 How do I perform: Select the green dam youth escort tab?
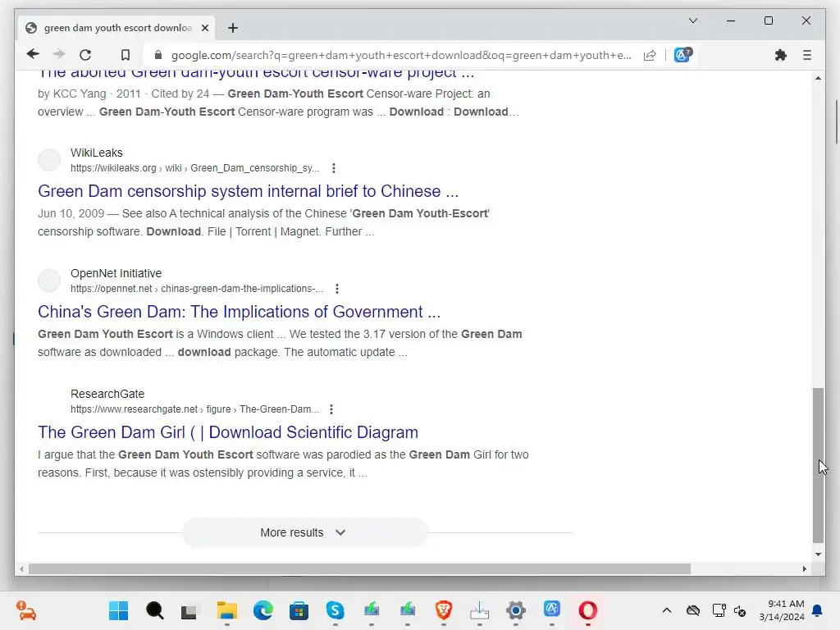(x=116, y=28)
